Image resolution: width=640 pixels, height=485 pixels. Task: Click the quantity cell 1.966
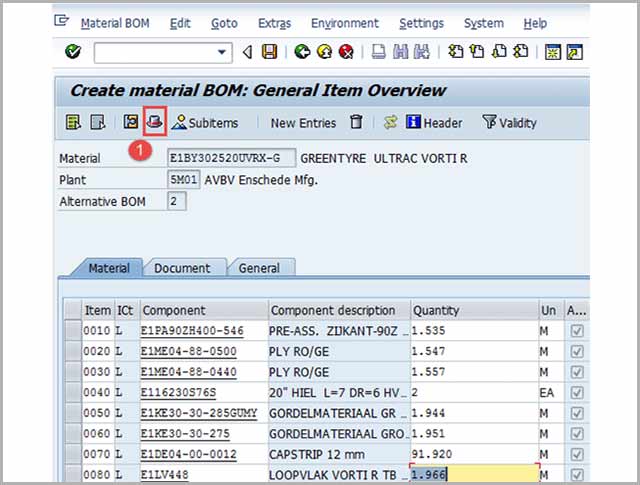[x=474, y=474]
